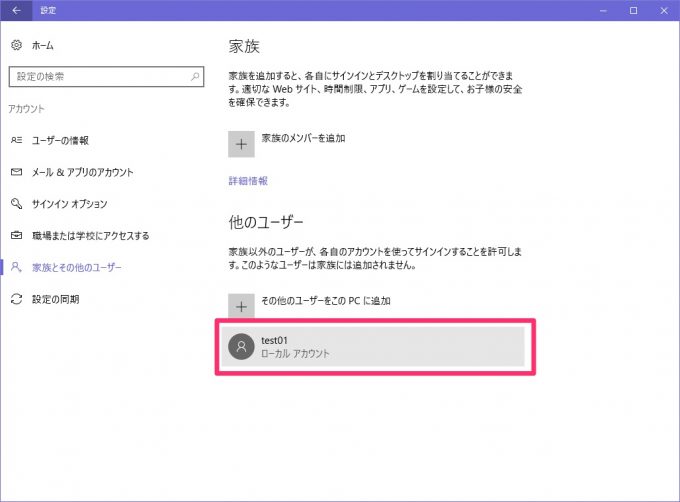The width and height of the screenshot is (680, 502).
Task: Go back with the title bar arrow
Action: pyautogui.click(x=16, y=10)
